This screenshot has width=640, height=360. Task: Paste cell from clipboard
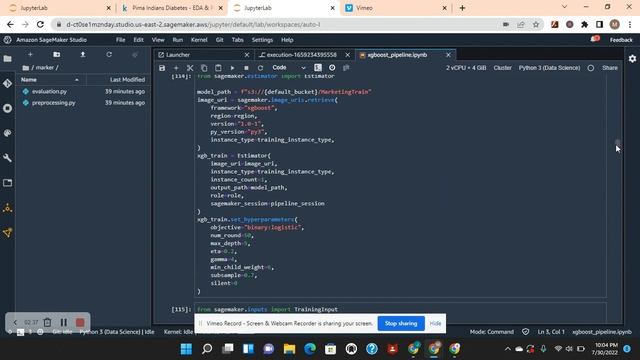coord(218,68)
